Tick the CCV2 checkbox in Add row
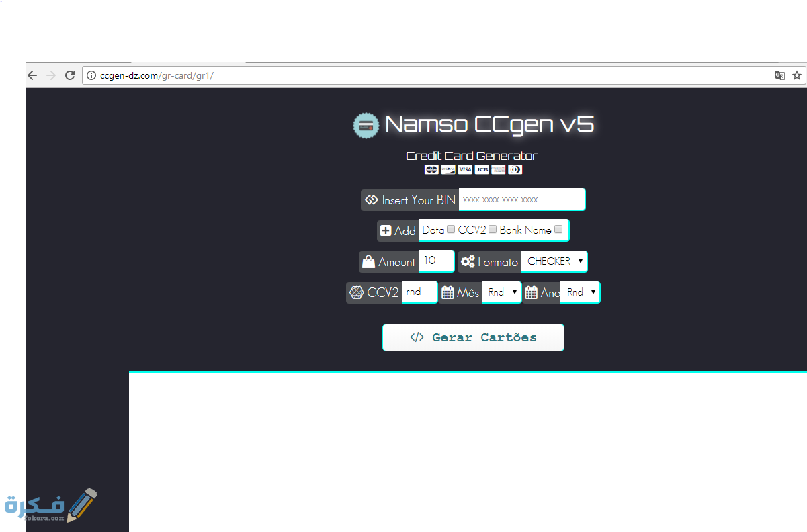 pyautogui.click(x=493, y=229)
